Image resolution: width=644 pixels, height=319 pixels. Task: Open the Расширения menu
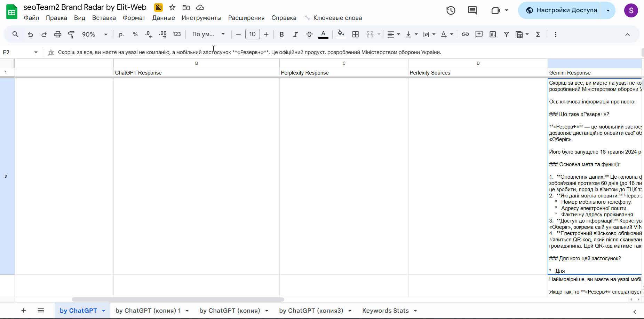246,18
